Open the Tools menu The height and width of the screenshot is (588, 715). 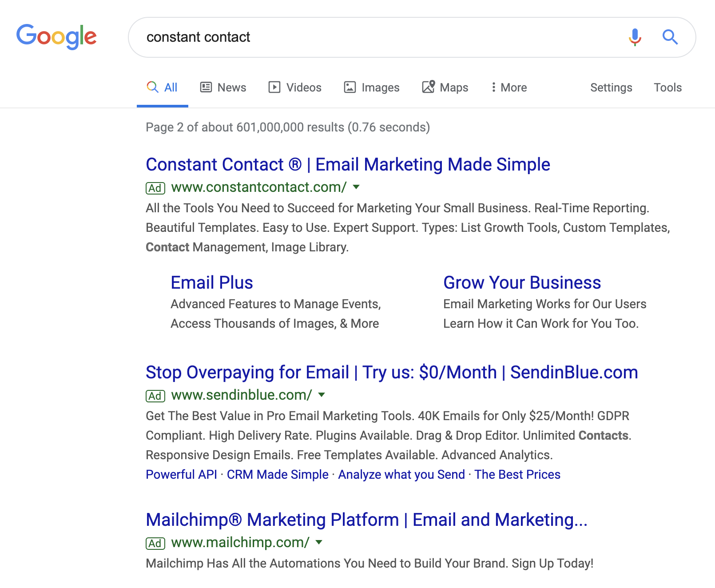pos(667,87)
